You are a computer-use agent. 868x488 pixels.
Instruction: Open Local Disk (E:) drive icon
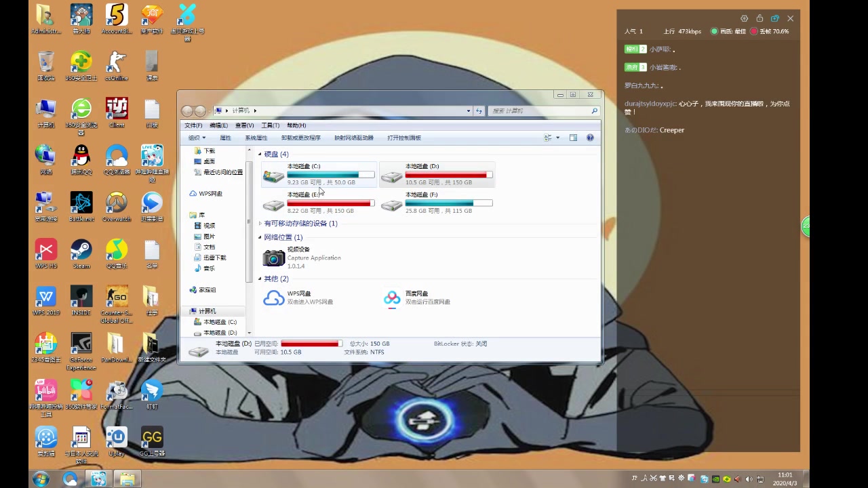tap(273, 205)
